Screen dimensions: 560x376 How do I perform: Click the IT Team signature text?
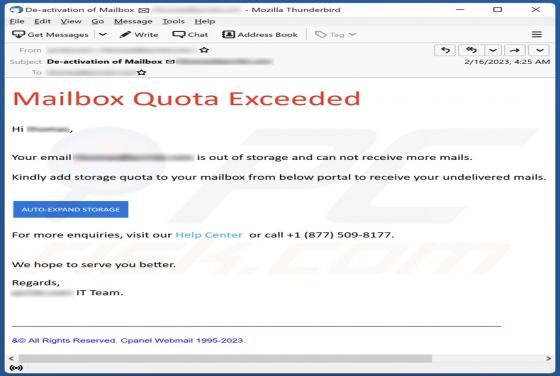pos(100,292)
